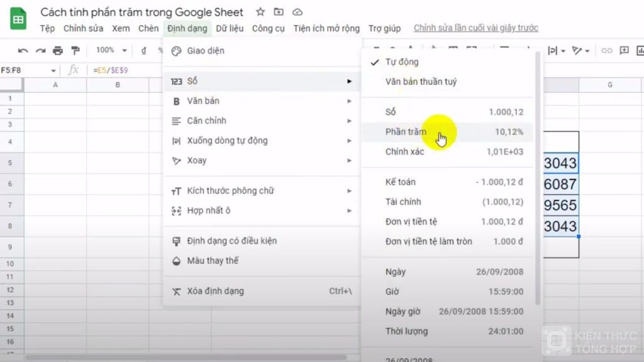Click the currency format icon
Screen dimensions: 644x362
pyautogui.click(x=143, y=50)
